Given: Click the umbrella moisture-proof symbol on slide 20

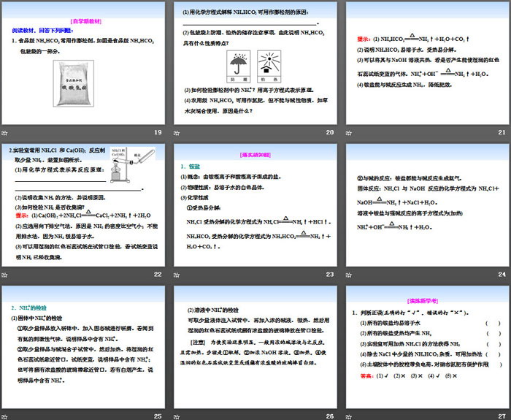Looking at the screenshot, I should [x=239, y=64].
